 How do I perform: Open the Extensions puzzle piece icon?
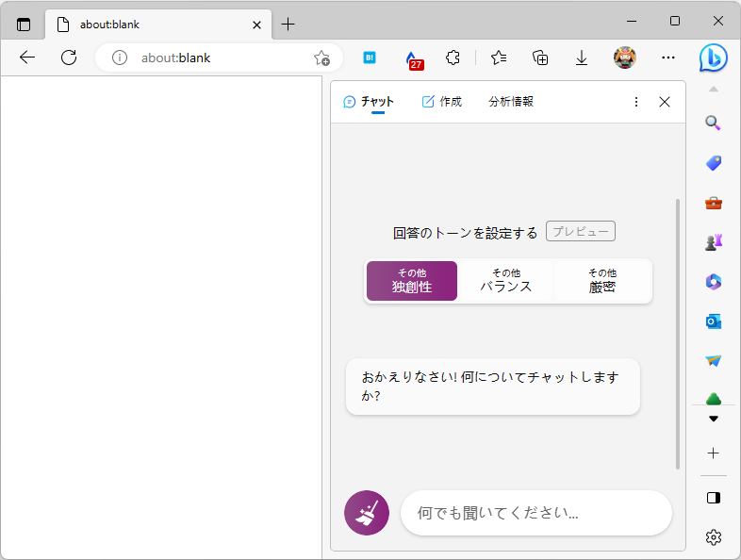pyautogui.click(x=453, y=58)
